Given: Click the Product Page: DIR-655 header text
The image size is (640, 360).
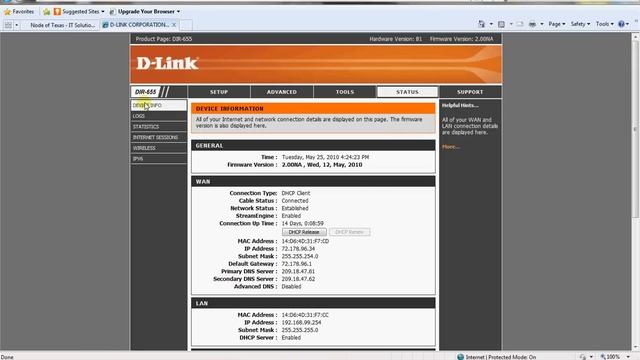Looking at the screenshot, I should point(164,39).
